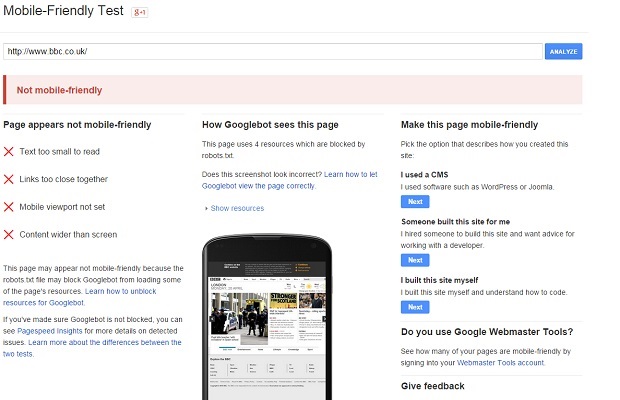Open Learn how to let Googlebot view link

290,180
